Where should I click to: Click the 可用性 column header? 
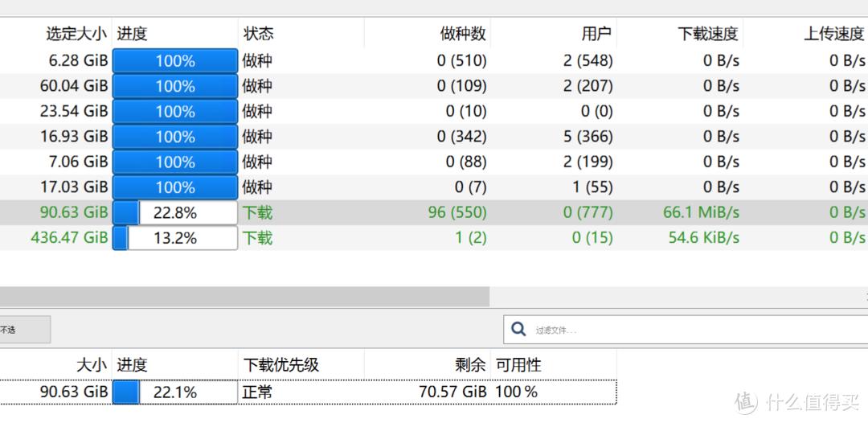pos(518,365)
